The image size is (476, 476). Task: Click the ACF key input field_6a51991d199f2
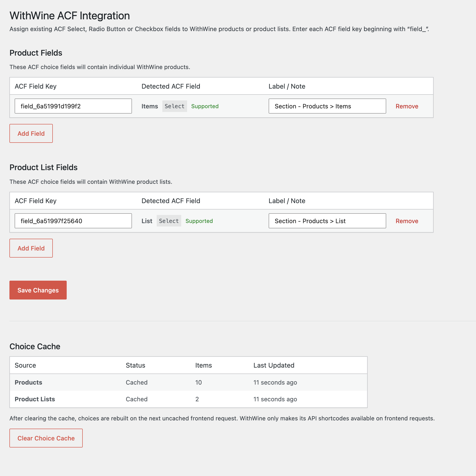pyautogui.click(x=73, y=106)
